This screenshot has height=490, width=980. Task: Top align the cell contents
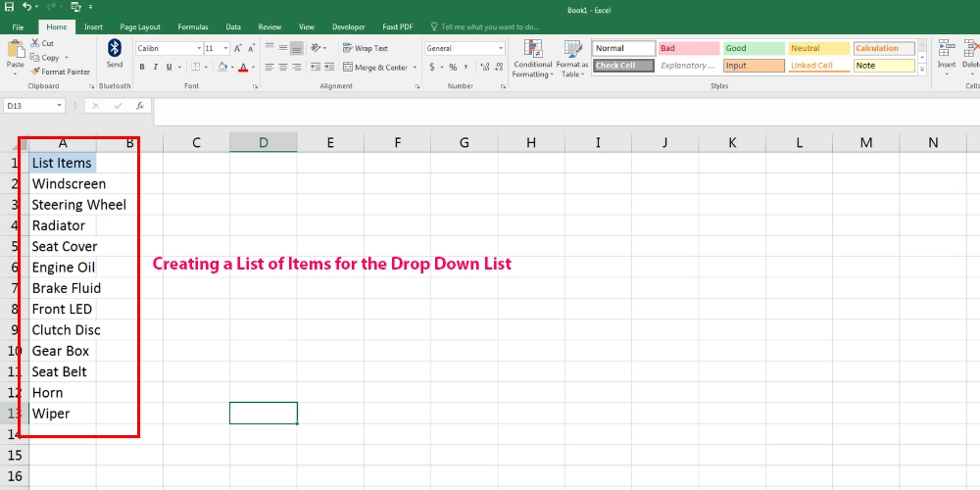[269, 47]
